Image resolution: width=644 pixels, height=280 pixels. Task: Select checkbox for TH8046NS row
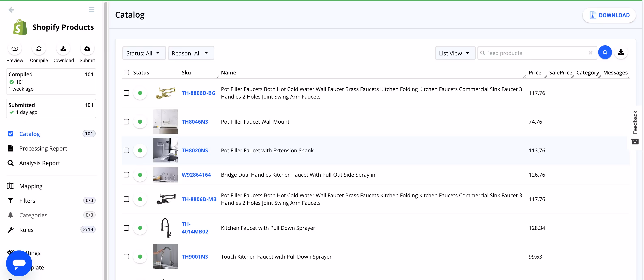[126, 122]
